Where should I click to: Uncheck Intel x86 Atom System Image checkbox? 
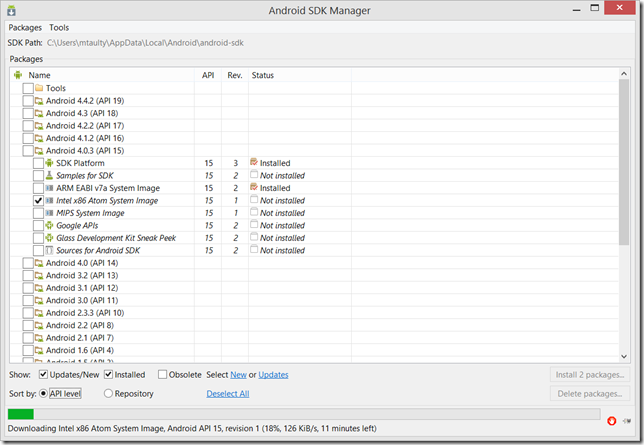[38, 201]
